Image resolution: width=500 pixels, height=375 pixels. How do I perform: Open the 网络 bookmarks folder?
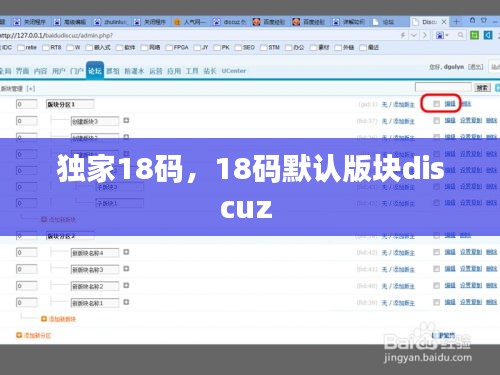(x=150, y=48)
